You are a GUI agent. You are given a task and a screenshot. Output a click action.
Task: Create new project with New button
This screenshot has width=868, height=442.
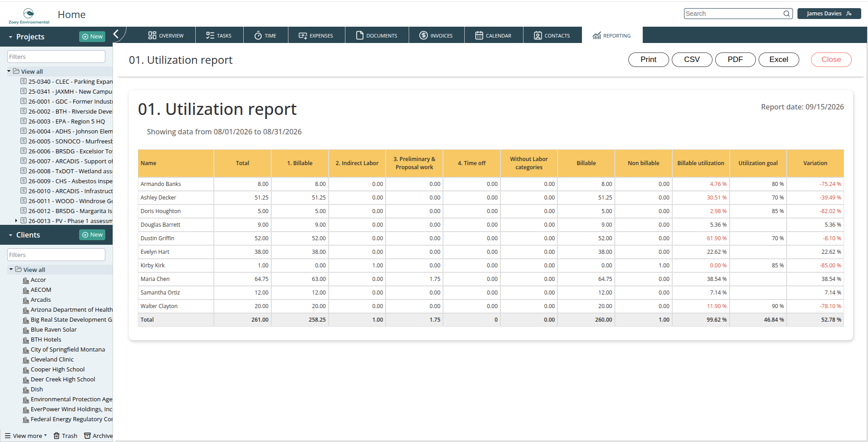[x=92, y=37]
